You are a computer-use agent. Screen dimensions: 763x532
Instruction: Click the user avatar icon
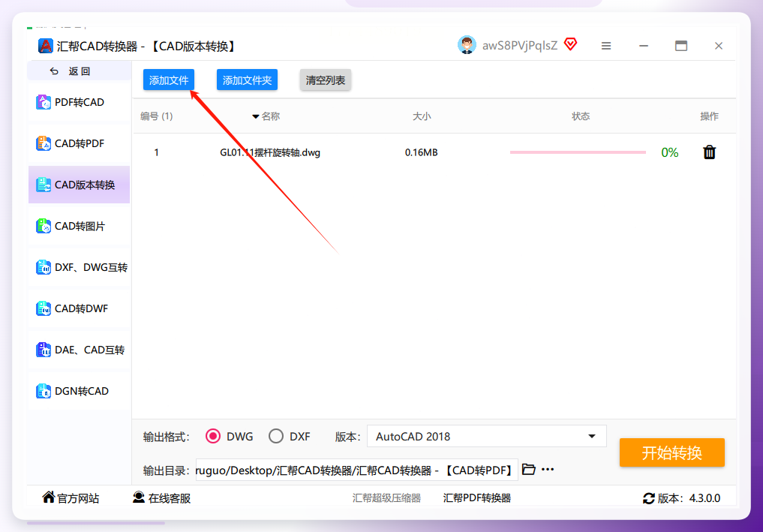[467, 45]
